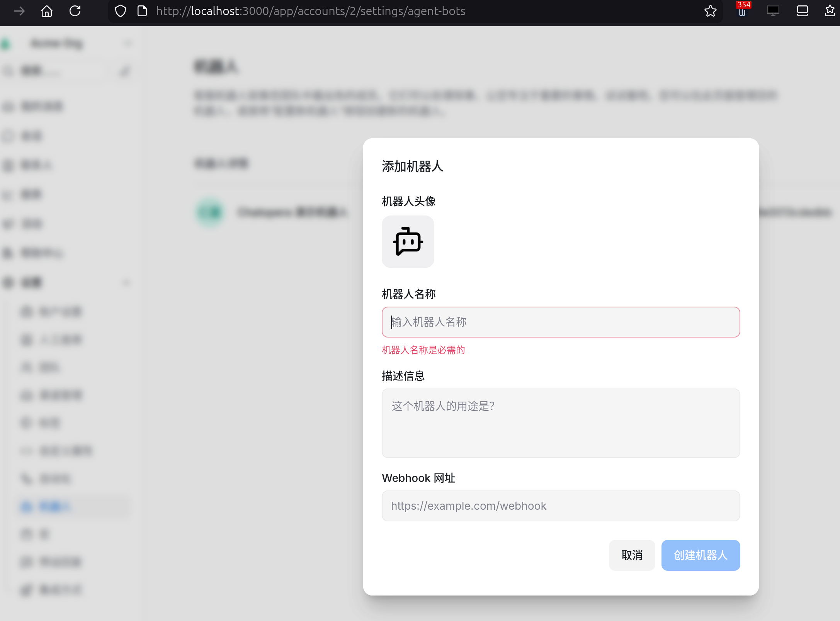Viewport: 840px width, 621px height.
Task: Click the monitor icon in browser toolbar
Action: click(x=773, y=11)
